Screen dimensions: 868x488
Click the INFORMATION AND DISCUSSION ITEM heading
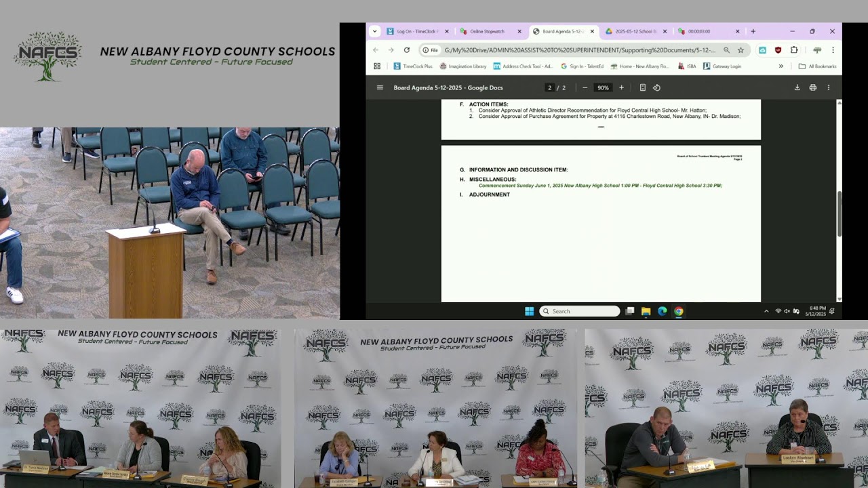(x=518, y=170)
